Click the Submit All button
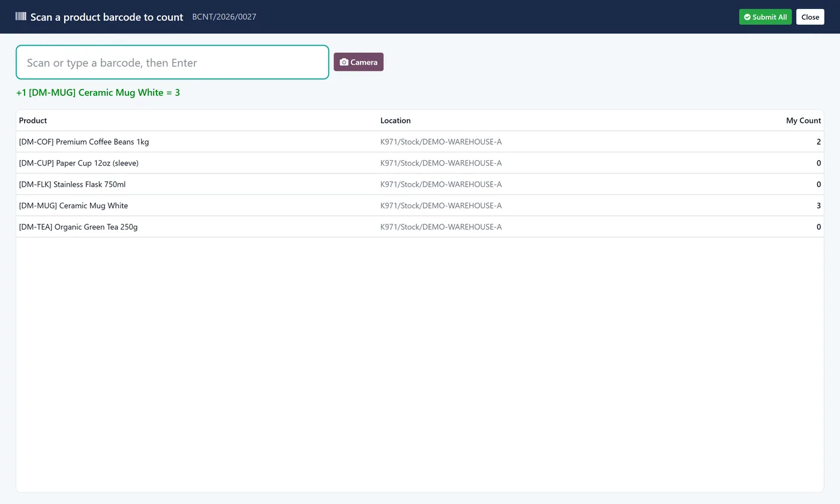Image resolution: width=840 pixels, height=504 pixels. tap(765, 17)
